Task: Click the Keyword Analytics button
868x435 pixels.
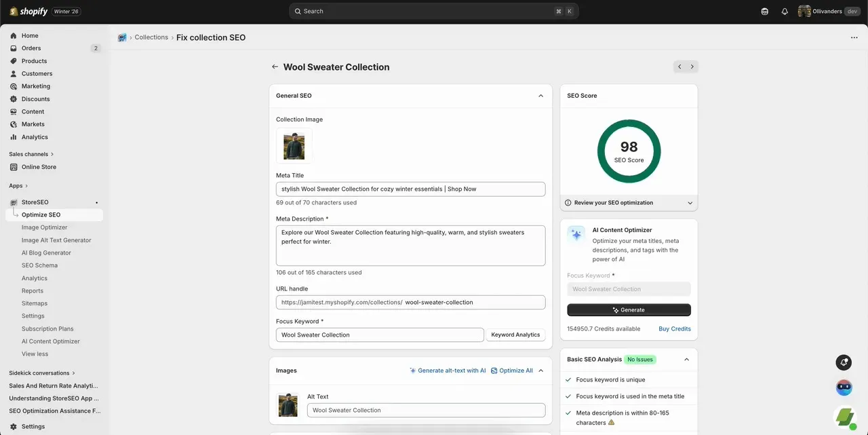Action: (515, 335)
